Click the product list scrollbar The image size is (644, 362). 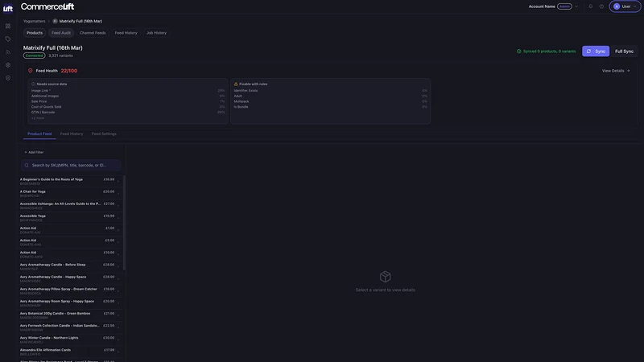[124, 223]
